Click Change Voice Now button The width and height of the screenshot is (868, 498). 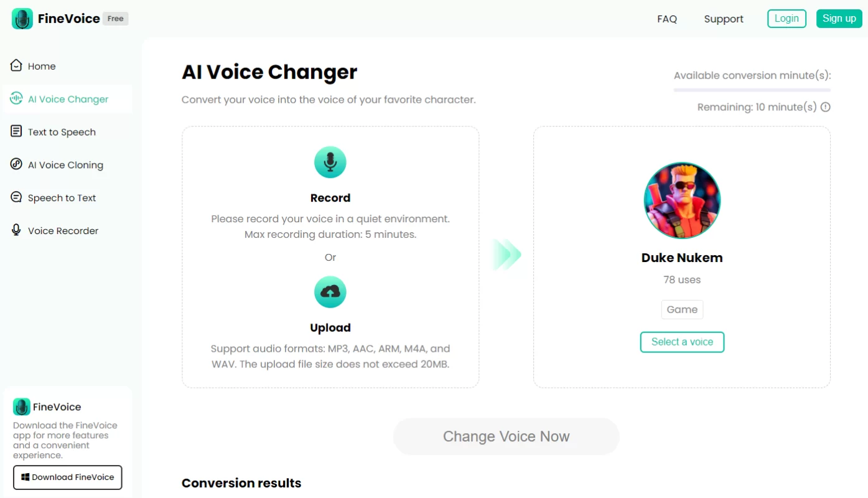[506, 436]
